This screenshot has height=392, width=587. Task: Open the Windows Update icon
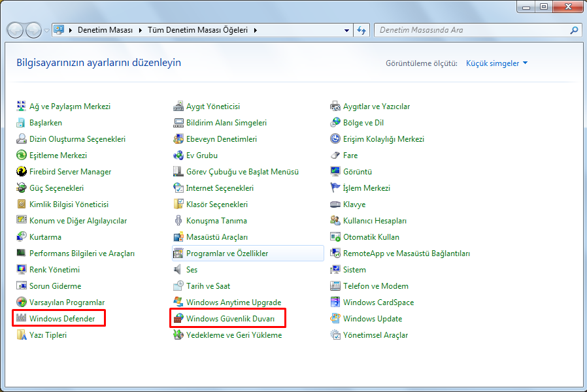coord(335,318)
